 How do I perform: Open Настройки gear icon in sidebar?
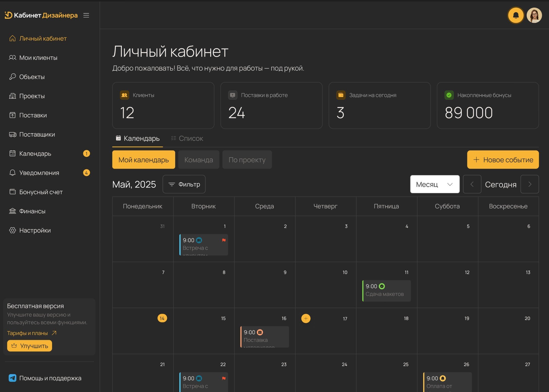coord(12,230)
